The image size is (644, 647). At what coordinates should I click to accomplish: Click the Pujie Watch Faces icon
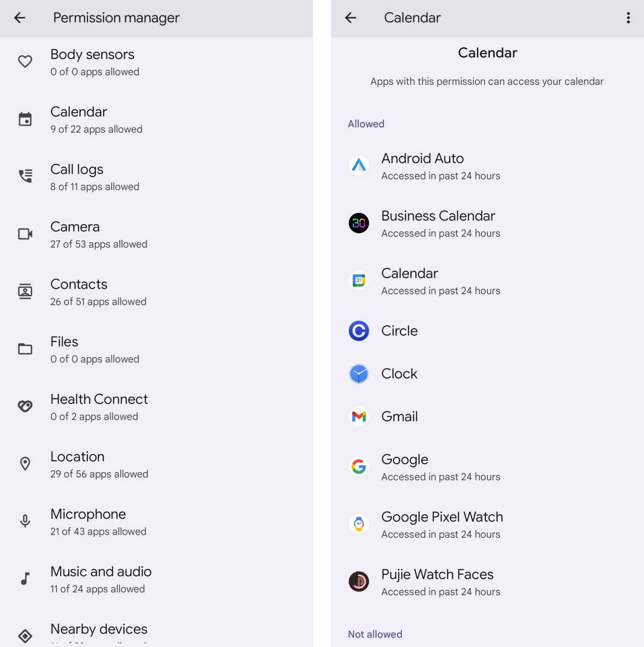358,582
